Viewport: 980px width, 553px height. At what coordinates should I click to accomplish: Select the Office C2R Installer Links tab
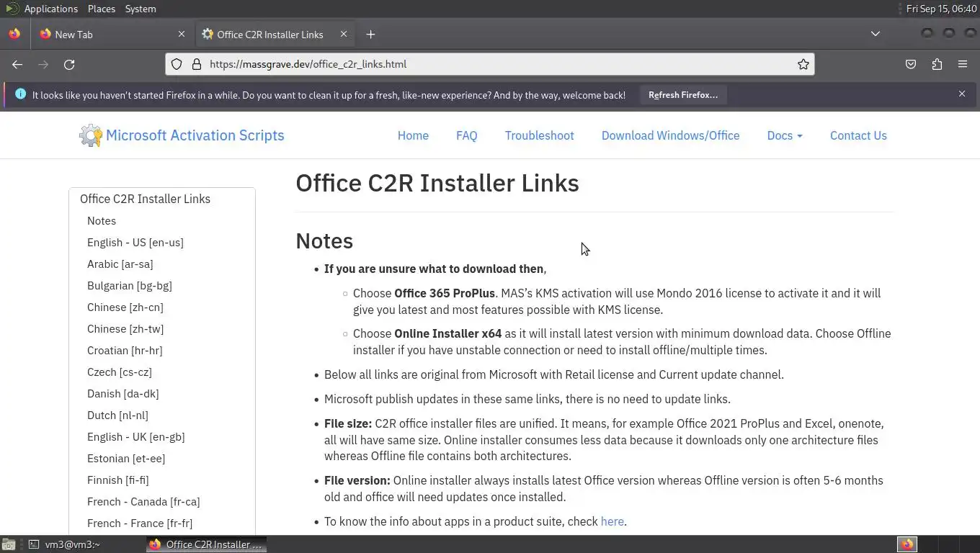point(275,34)
